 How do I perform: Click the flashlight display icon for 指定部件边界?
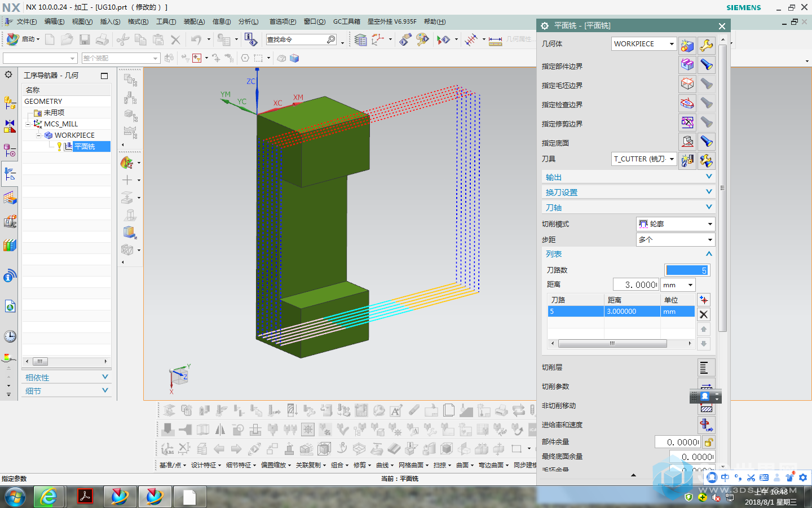(x=707, y=64)
